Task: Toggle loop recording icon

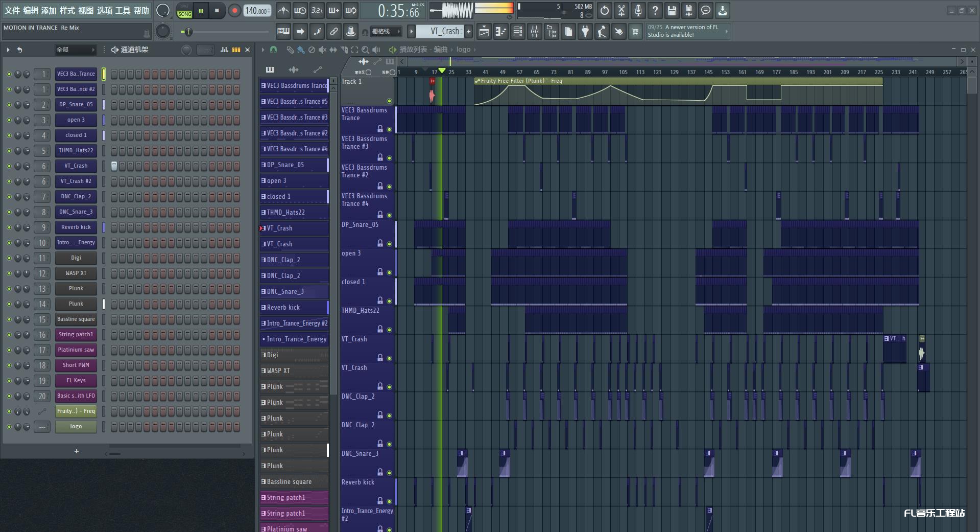Action: pyautogui.click(x=351, y=10)
